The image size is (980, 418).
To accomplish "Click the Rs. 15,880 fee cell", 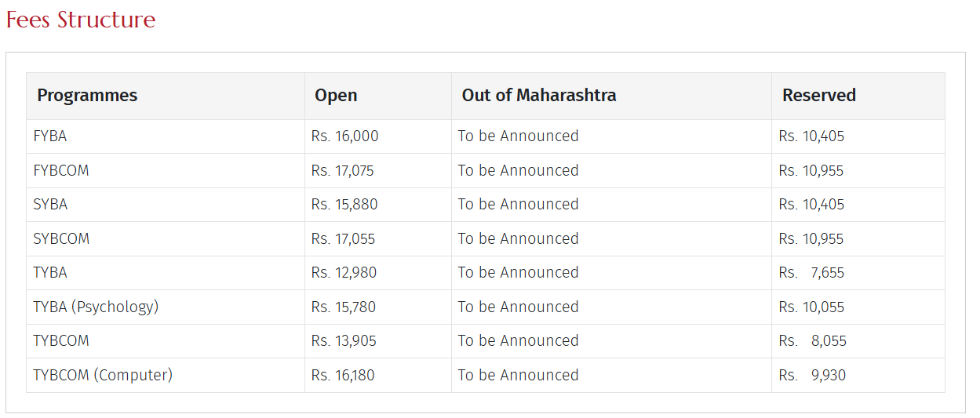I will [x=344, y=205].
